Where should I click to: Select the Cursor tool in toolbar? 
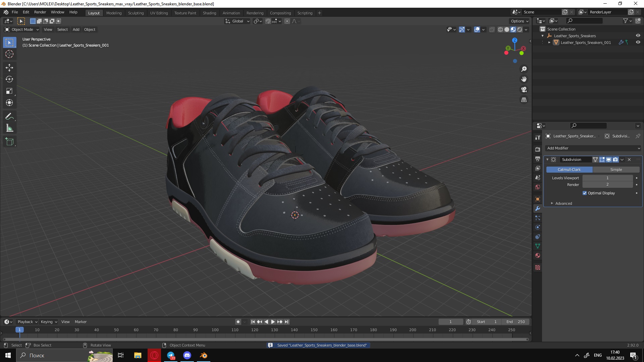coord(9,54)
